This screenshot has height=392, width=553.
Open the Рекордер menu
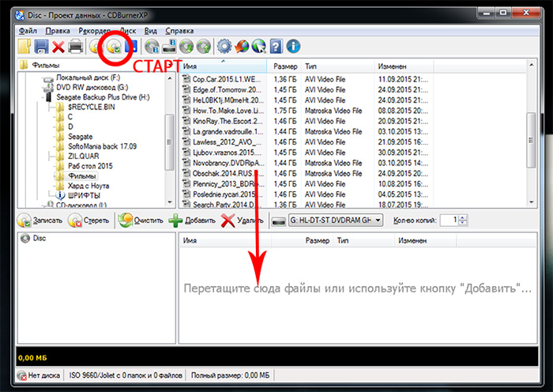point(95,31)
